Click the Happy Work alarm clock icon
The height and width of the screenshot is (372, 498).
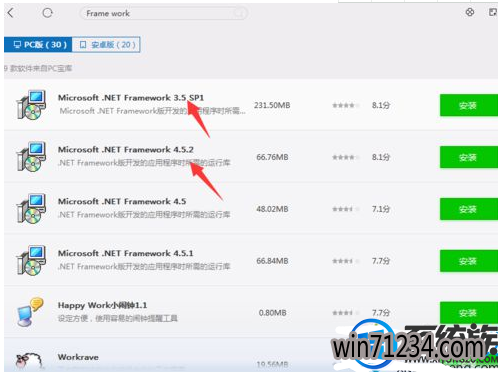[30, 312]
